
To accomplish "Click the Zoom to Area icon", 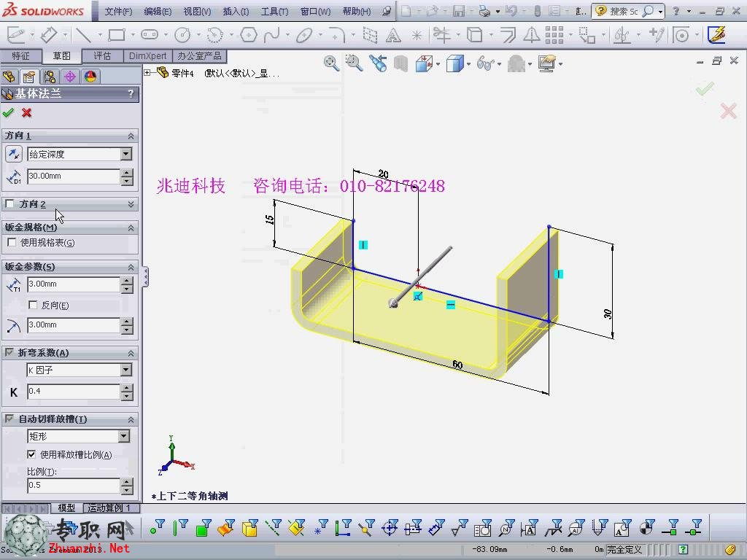I will (354, 63).
